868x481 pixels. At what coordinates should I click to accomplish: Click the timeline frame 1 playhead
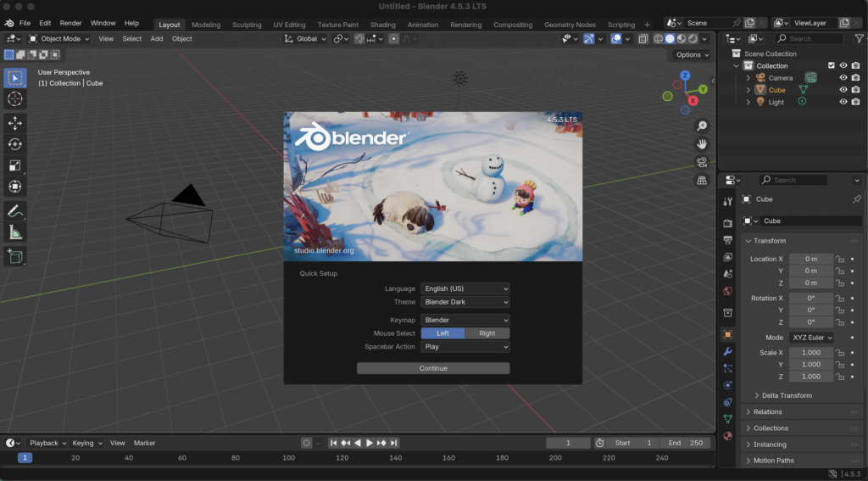click(x=25, y=458)
